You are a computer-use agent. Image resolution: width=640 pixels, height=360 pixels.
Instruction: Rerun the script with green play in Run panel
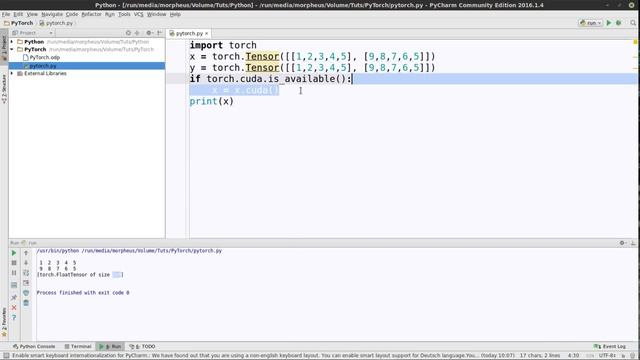[14, 253]
